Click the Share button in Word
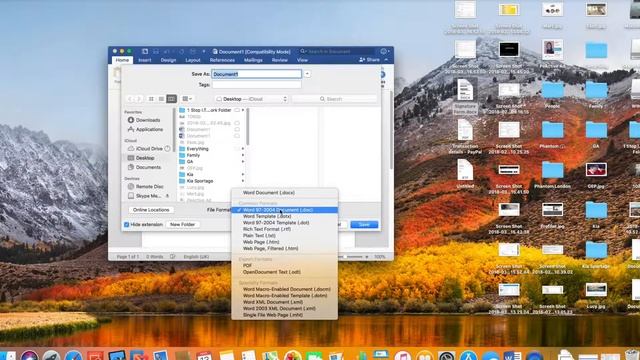 pos(369,60)
